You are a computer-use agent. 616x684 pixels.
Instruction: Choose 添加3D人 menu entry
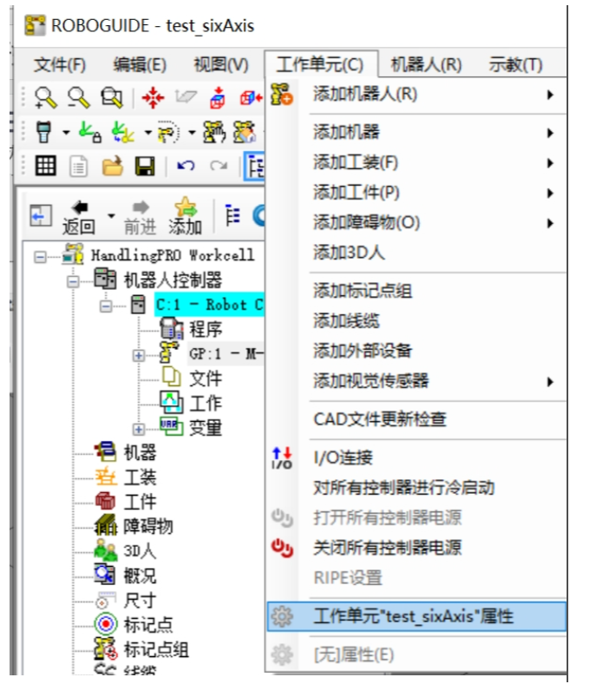416,253
